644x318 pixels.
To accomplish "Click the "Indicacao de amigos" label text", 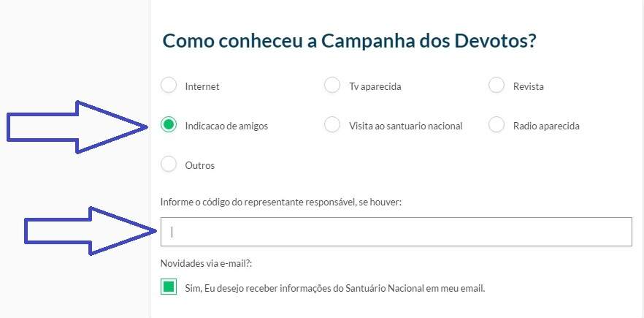I will point(226,126).
